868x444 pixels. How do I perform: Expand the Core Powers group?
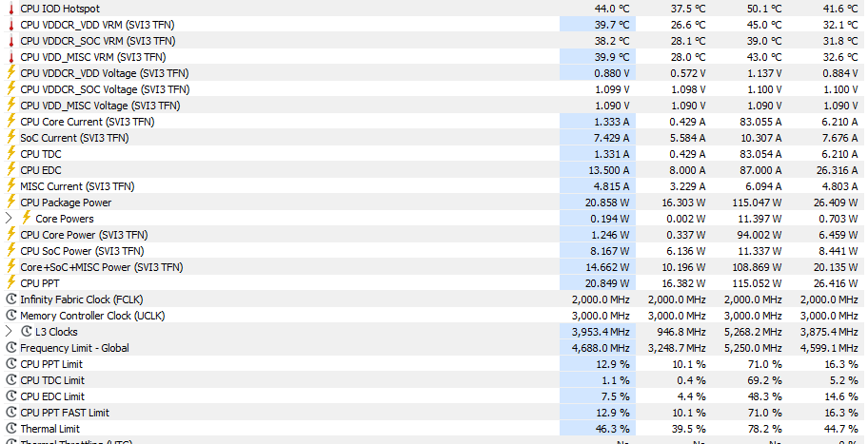(9, 219)
